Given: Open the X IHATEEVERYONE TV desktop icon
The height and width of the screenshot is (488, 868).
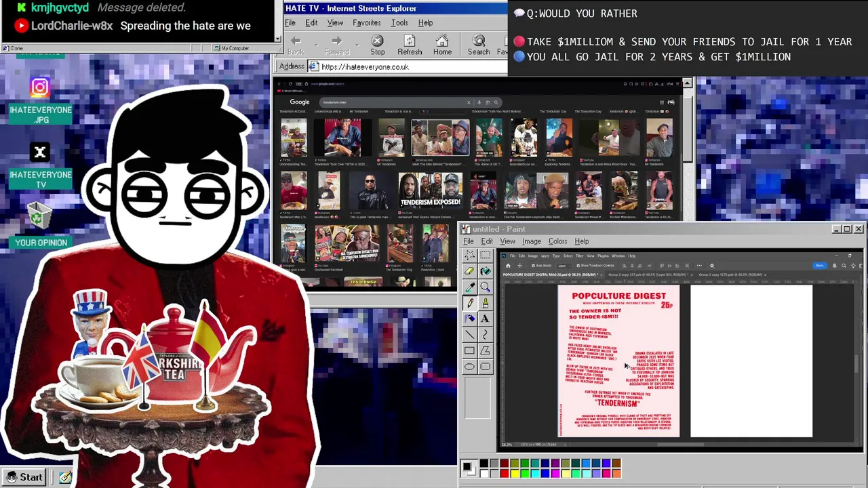Looking at the screenshot, I should [40, 165].
